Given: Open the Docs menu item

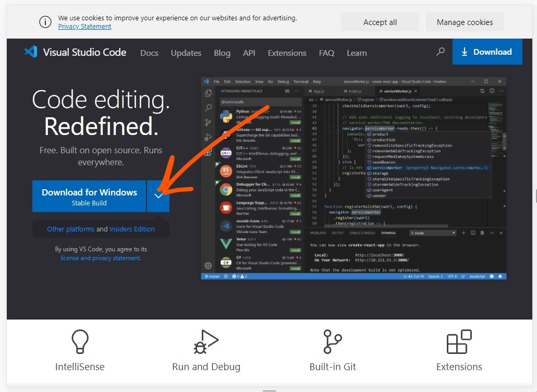Looking at the screenshot, I should [149, 53].
